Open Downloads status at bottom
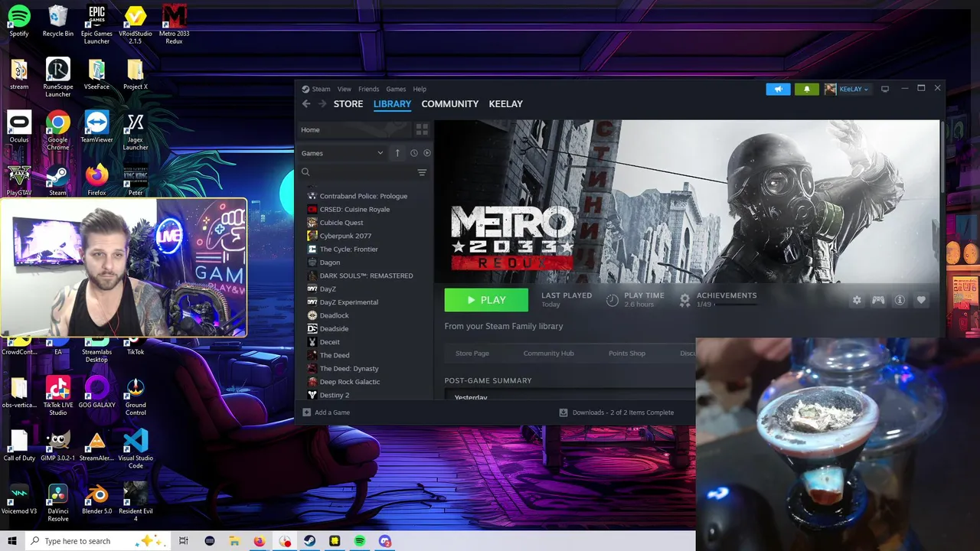Viewport: 980px width, 551px height. [x=617, y=412]
